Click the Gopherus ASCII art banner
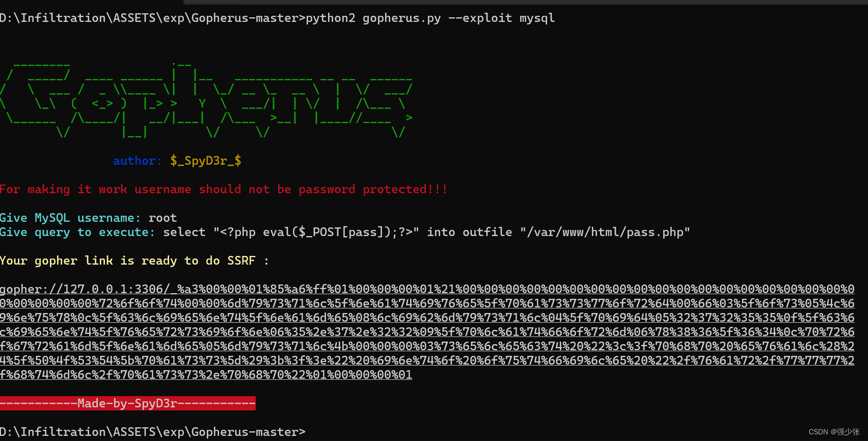This screenshot has height=441, width=868. click(x=206, y=100)
